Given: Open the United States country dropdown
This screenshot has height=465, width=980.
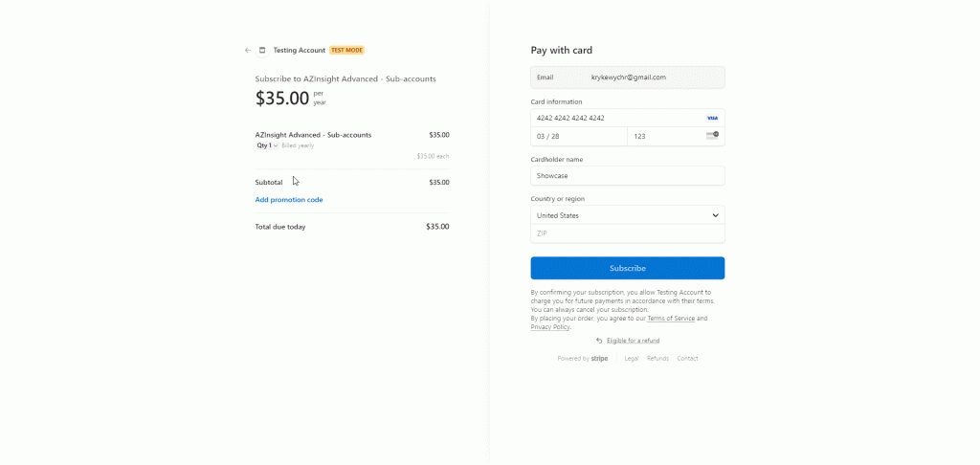Looking at the screenshot, I should point(628,215).
